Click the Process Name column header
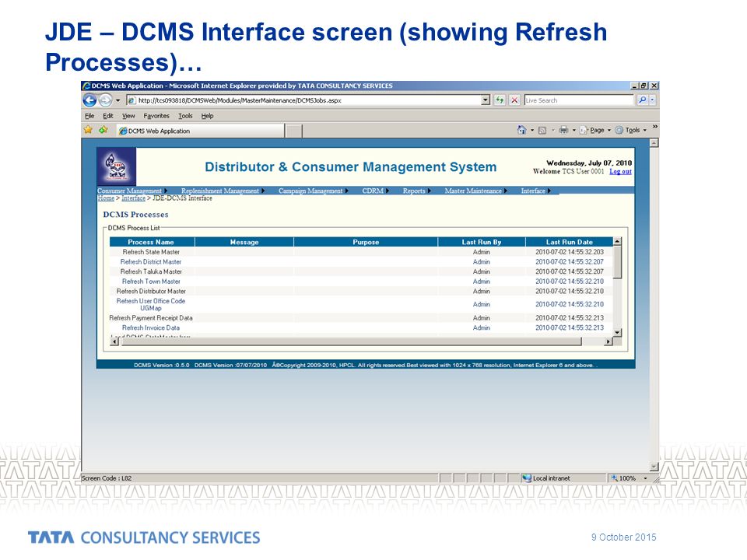 click(x=151, y=242)
